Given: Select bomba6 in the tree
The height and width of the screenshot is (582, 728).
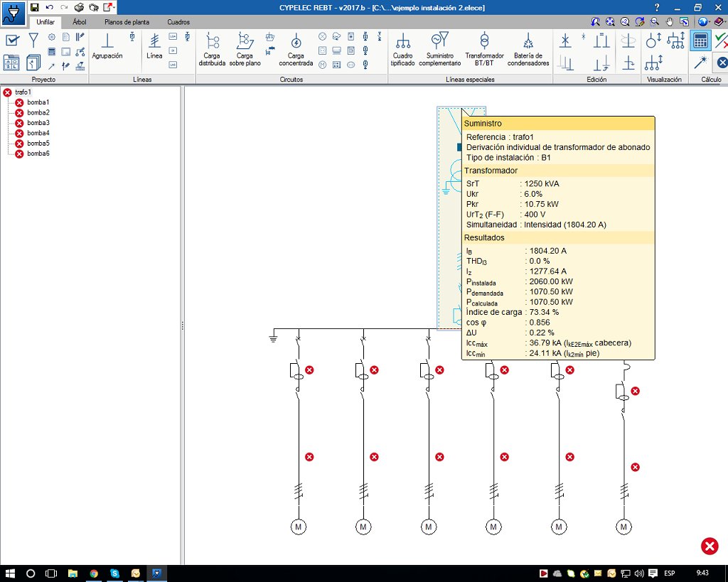Looking at the screenshot, I should click(38, 153).
